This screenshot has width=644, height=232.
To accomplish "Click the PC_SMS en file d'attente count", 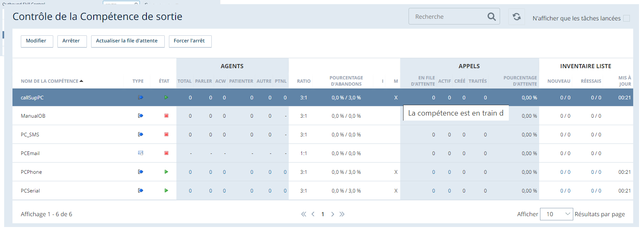I will click(433, 134).
